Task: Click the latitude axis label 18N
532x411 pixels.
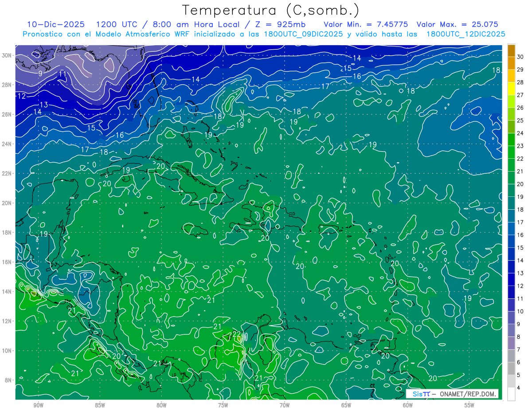Action: coord(7,232)
